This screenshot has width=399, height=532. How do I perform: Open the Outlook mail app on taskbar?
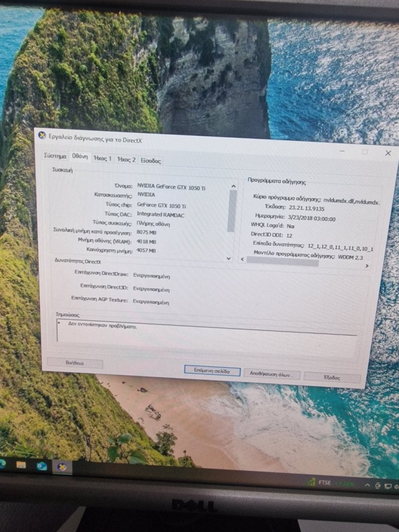point(41,466)
